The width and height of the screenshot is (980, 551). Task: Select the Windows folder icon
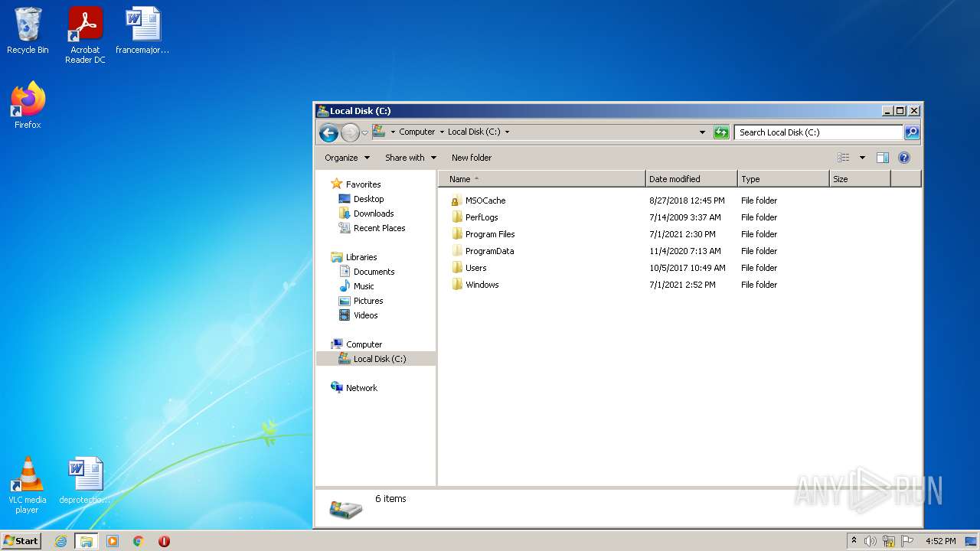click(457, 285)
